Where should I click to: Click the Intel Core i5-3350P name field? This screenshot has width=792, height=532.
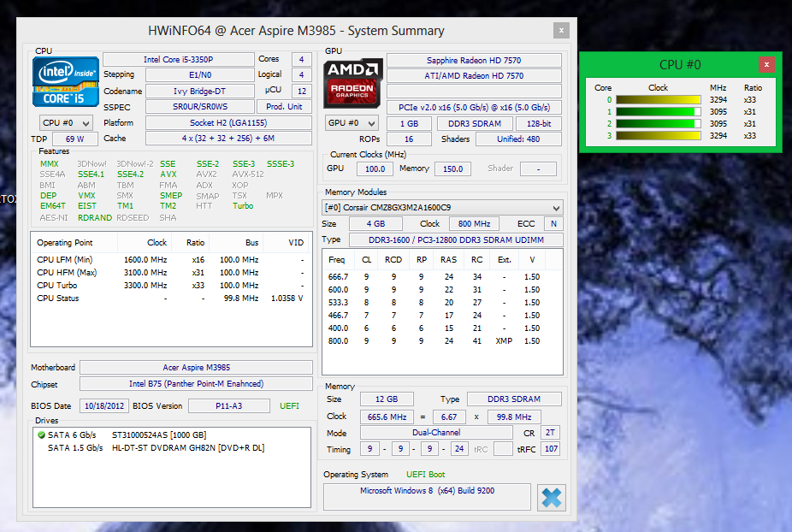pyautogui.click(x=178, y=59)
